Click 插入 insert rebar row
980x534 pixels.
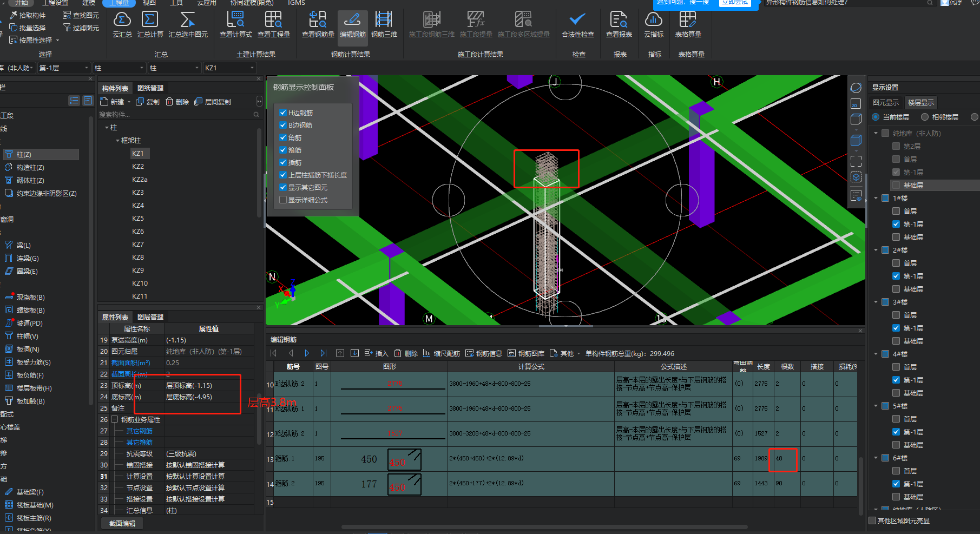[x=376, y=353]
